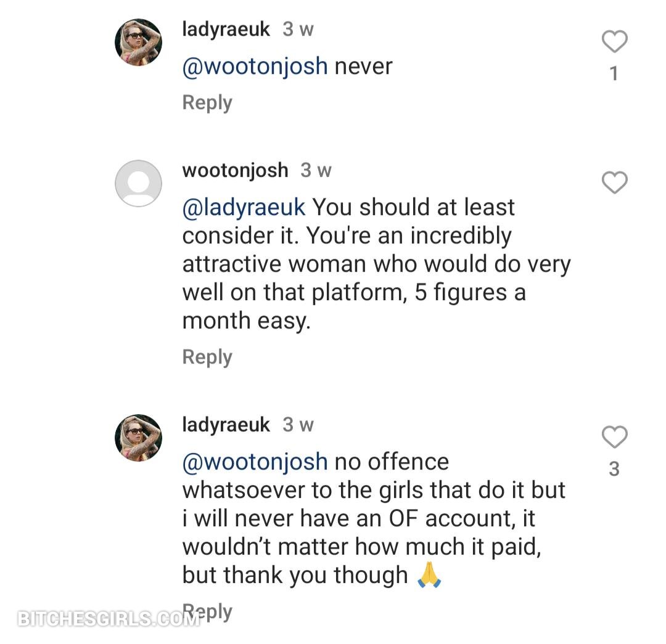Click "3 w" timestamp on last ladyraeuk comment
The width and height of the screenshot is (666, 644).
(x=298, y=425)
